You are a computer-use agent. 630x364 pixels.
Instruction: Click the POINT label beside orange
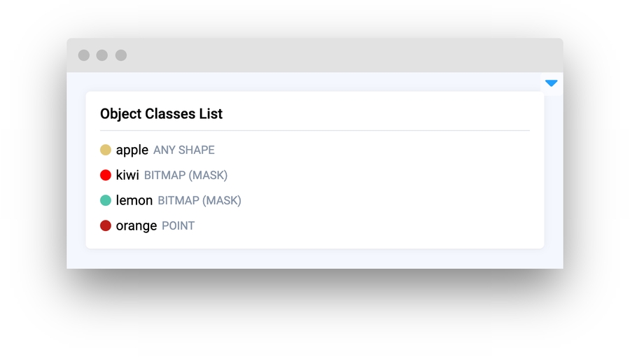pyautogui.click(x=178, y=226)
